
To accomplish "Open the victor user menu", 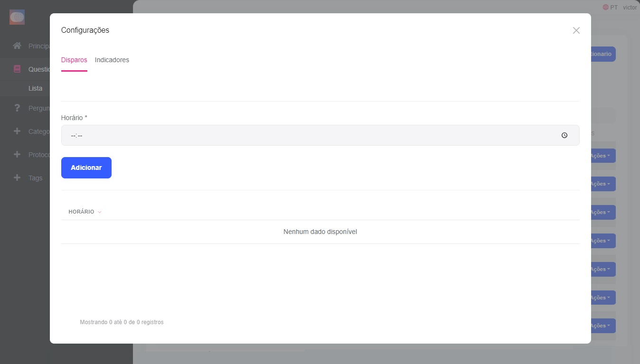I will tap(630, 8).
